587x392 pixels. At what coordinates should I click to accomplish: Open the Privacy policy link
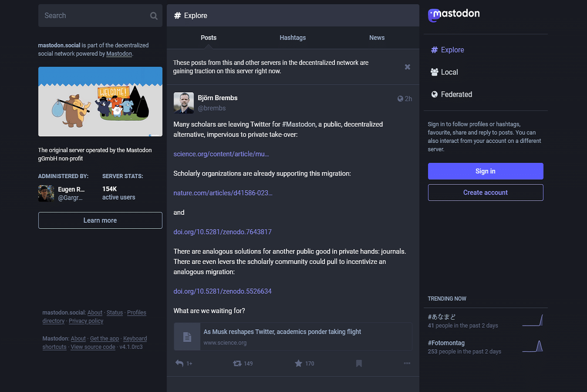coord(86,321)
